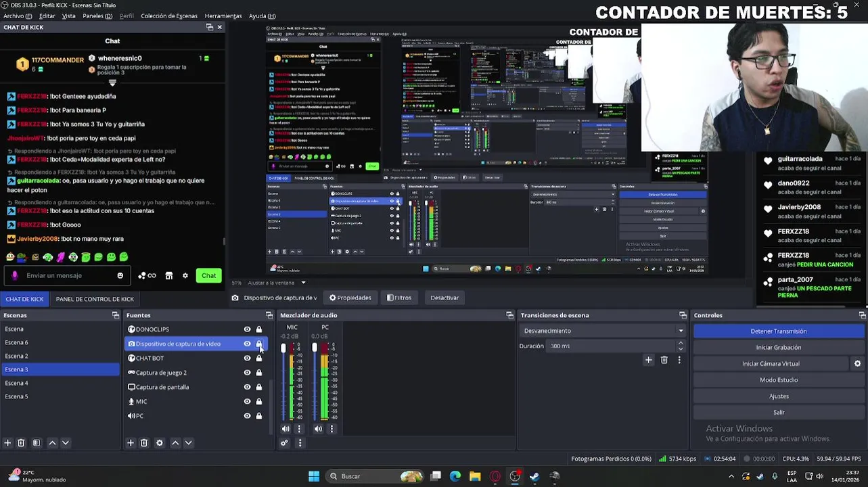Open transition properties three-dot menu
868x487 pixels.
(x=679, y=360)
